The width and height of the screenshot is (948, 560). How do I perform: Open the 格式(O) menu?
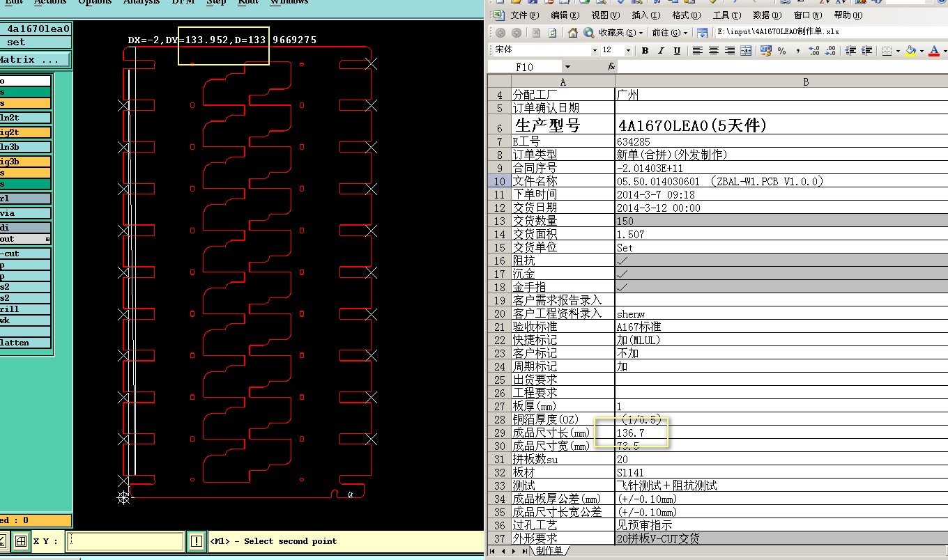687,15
